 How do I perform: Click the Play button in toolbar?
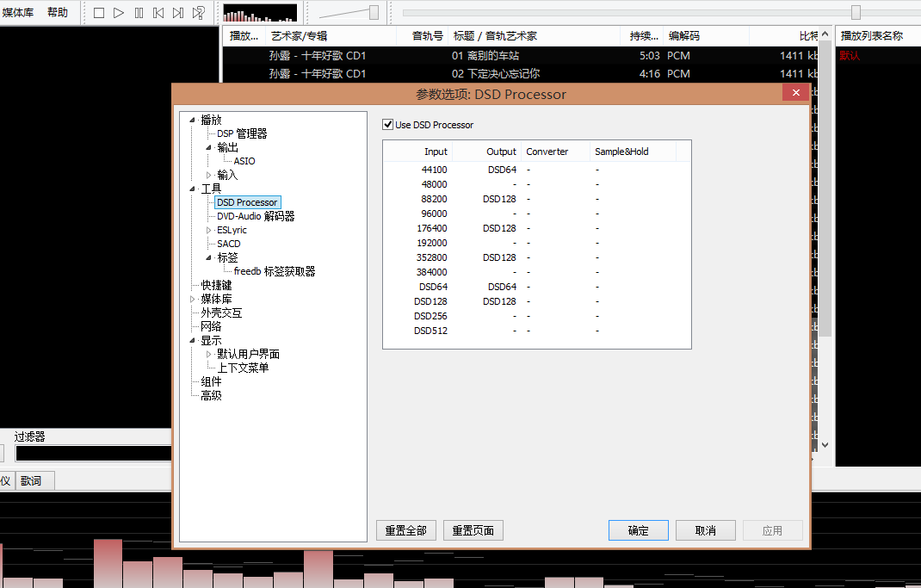(x=119, y=13)
